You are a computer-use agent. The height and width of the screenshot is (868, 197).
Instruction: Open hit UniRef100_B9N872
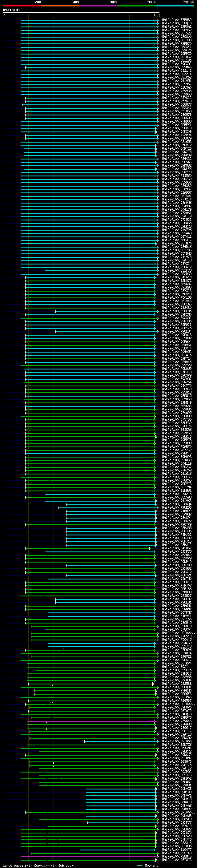point(177,281)
